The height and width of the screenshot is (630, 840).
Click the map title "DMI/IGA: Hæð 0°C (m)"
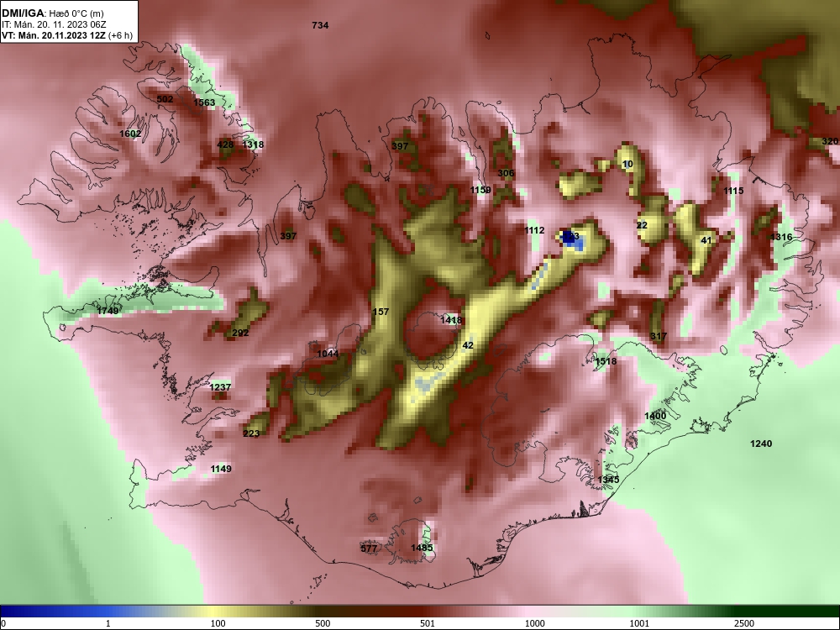pos(52,13)
